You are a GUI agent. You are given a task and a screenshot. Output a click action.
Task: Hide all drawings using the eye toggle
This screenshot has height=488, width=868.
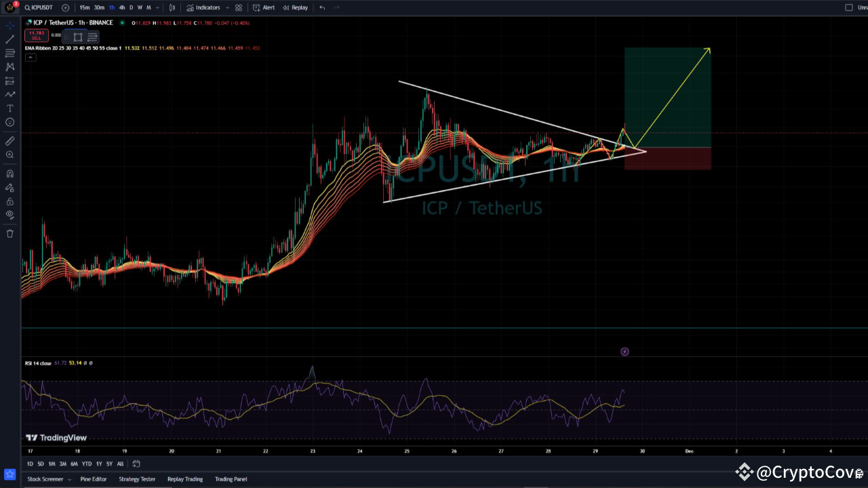point(9,215)
